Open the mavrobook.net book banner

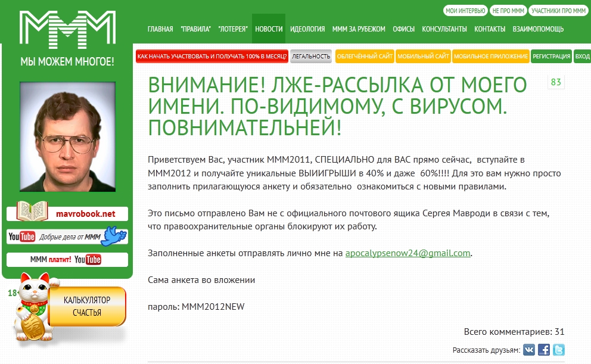[x=67, y=213]
